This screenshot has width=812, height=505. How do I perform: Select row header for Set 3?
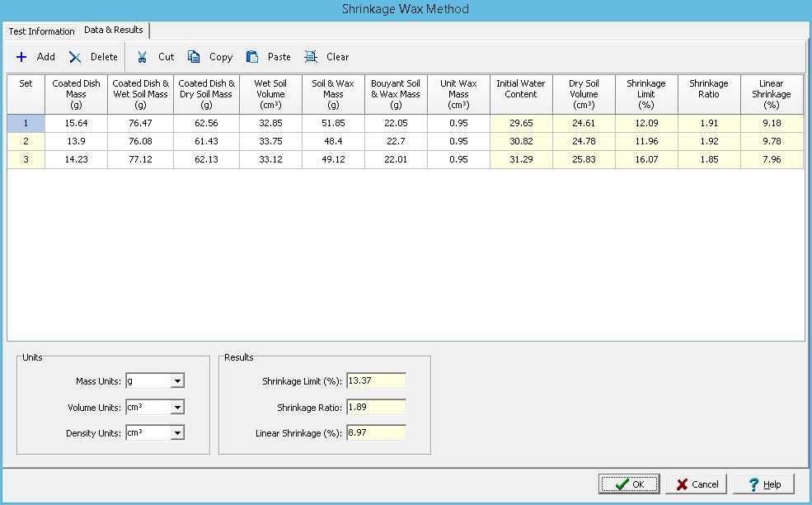pyautogui.click(x=26, y=159)
